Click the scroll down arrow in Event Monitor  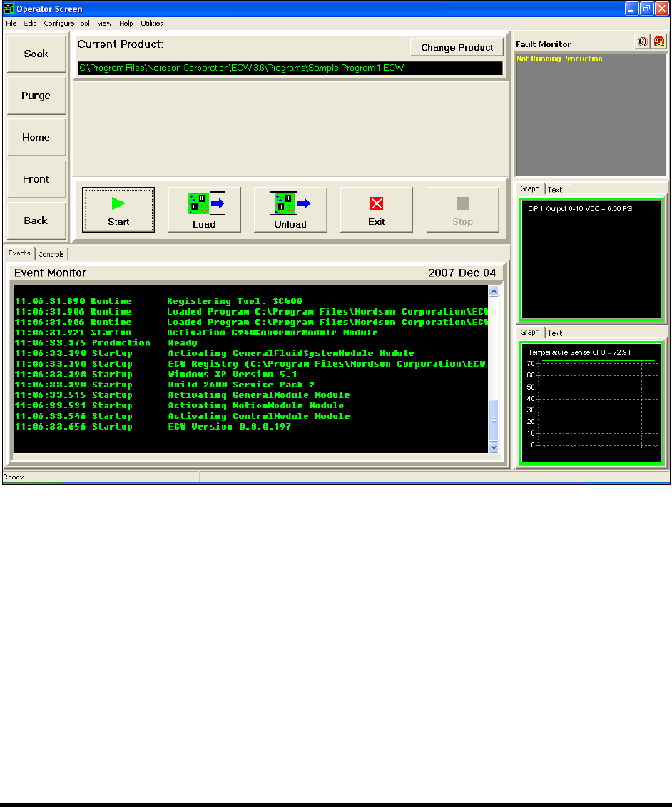(x=494, y=447)
